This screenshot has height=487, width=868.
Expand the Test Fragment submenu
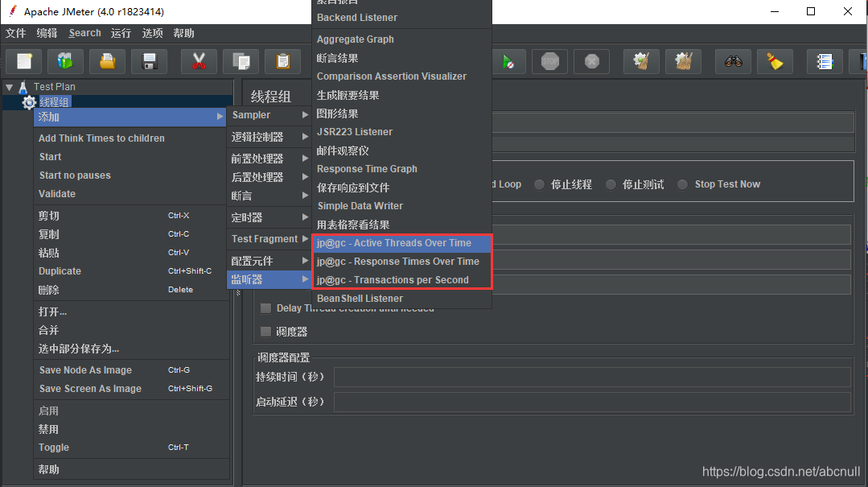(x=269, y=239)
